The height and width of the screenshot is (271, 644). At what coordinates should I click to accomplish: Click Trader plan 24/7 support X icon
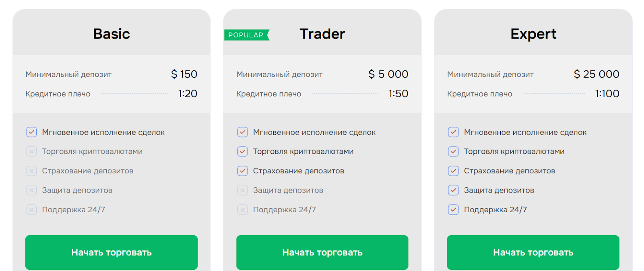(242, 209)
